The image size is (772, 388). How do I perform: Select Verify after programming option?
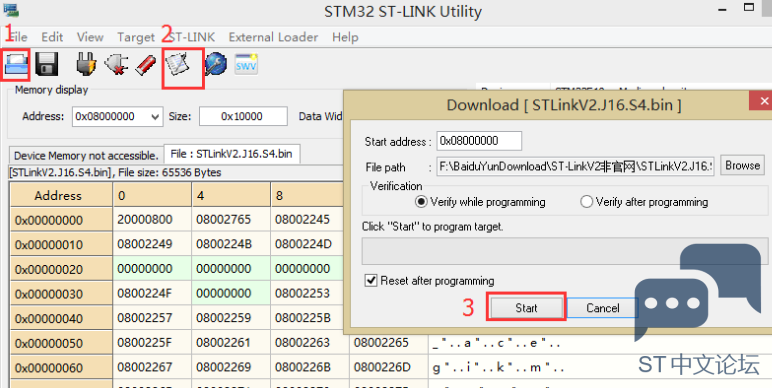click(644, 202)
